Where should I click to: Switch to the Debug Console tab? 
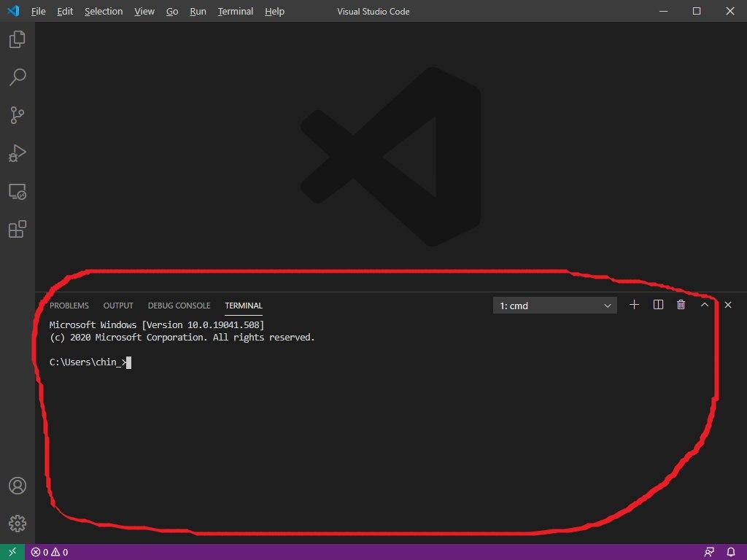[x=179, y=306]
